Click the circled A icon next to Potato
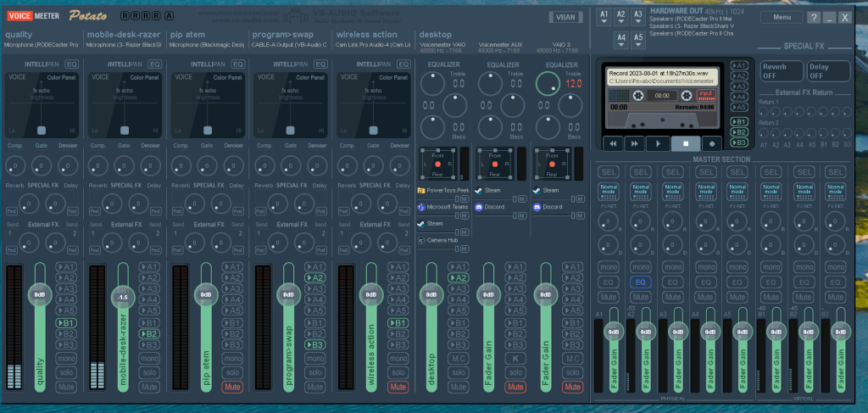This screenshot has width=868, height=413. pyautogui.click(x=169, y=15)
